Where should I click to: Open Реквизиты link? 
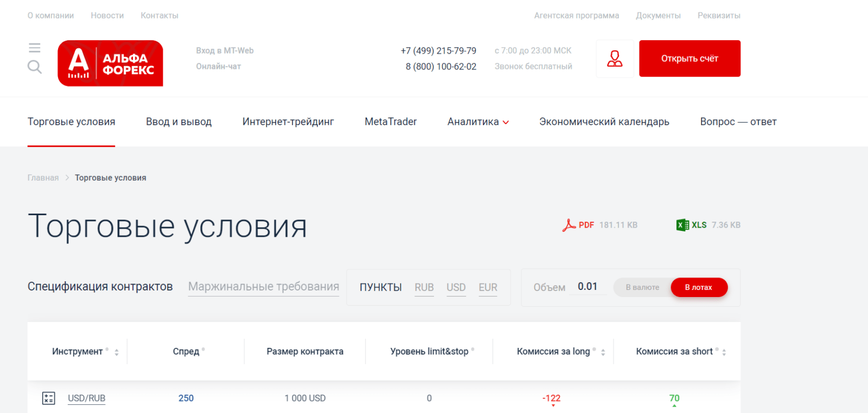click(x=719, y=16)
